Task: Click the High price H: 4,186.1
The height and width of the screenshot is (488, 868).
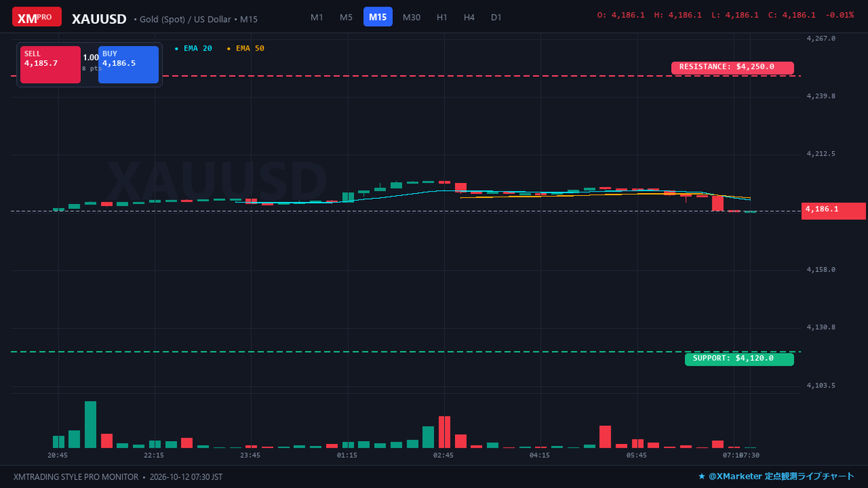Action: point(678,15)
